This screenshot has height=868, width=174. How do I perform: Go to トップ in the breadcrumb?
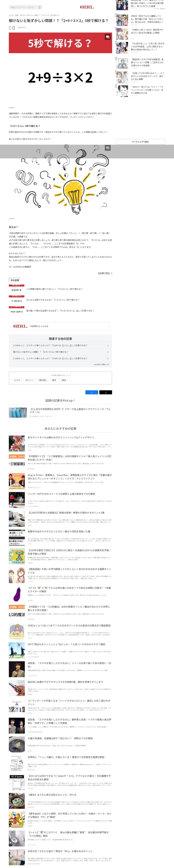[x=11, y=15]
